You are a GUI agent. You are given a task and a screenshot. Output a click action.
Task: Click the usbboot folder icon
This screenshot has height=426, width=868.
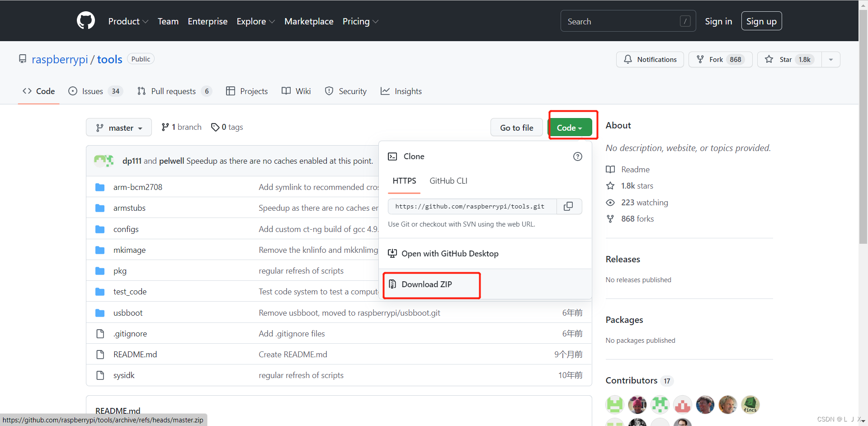click(100, 313)
